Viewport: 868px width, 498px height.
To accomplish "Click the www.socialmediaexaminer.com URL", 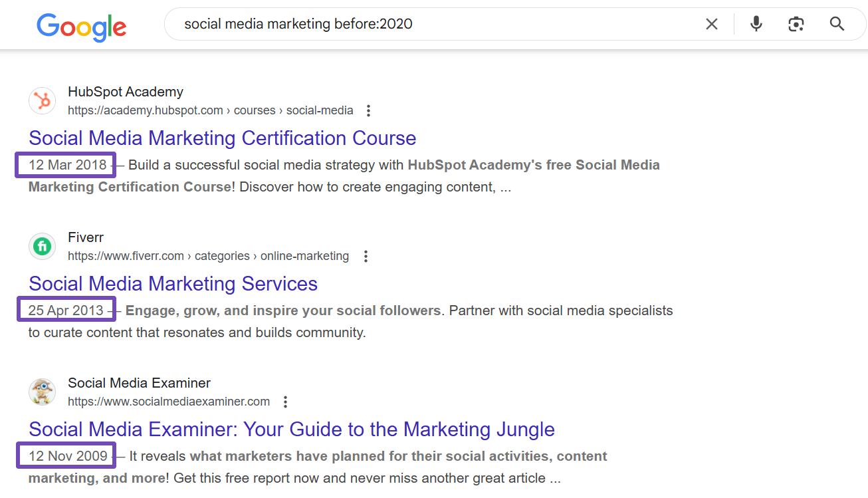I will (169, 402).
